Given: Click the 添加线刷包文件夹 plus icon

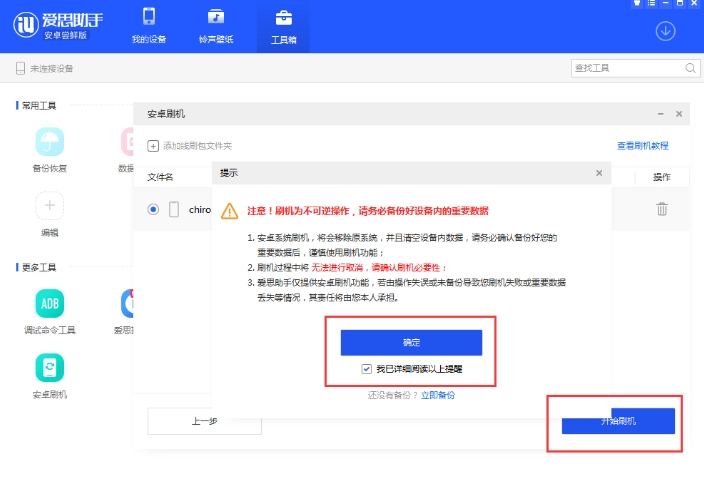Looking at the screenshot, I should click(154, 146).
